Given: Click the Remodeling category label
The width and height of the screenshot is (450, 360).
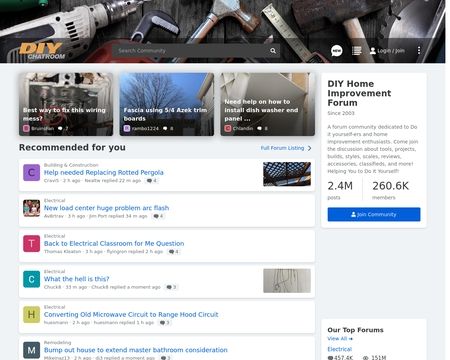Looking at the screenshot, I should (x=57, y=342).
